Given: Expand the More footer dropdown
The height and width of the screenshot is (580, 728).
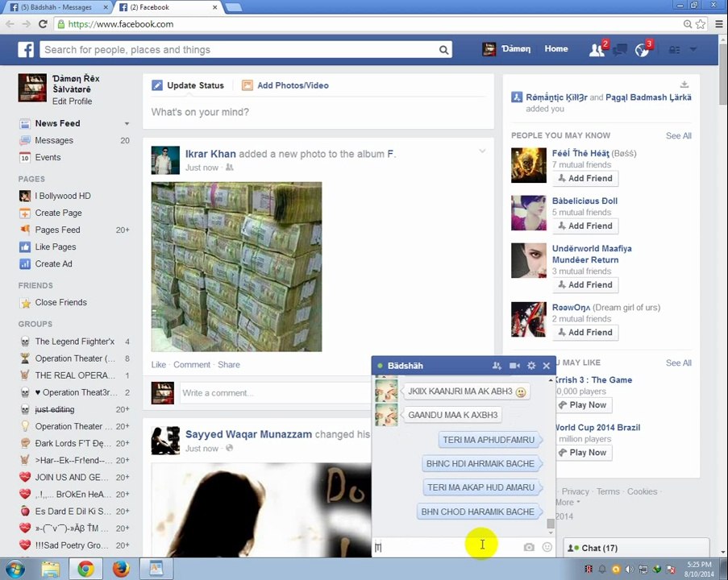Looking at the screenshot, I should [x=568, y=502].
